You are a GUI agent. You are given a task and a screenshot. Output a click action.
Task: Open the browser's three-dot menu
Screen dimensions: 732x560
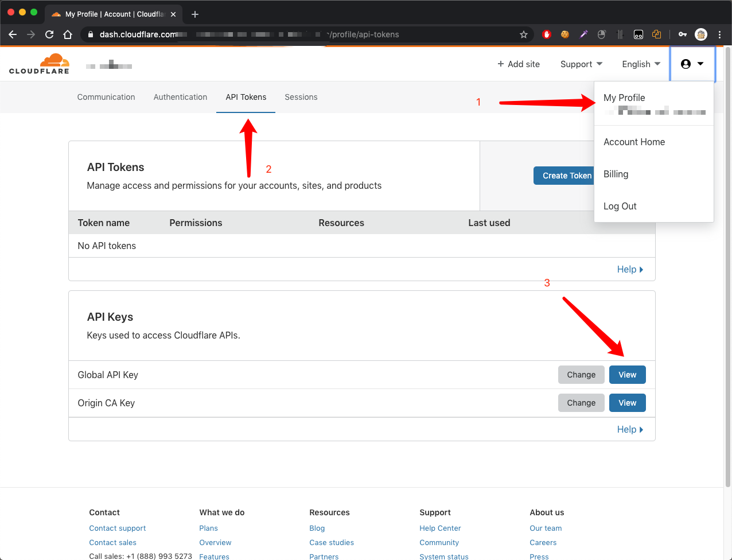pos(719,34)
